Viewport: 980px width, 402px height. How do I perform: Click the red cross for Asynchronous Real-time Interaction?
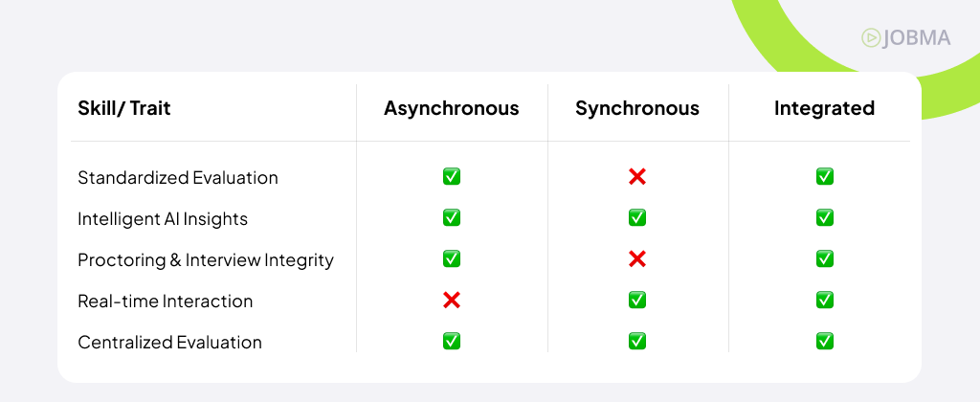pos(452,301)
